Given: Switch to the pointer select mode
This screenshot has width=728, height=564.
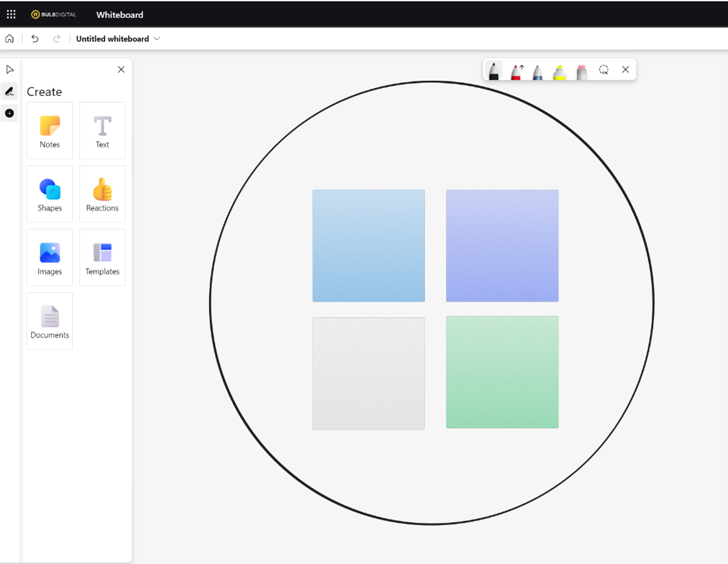Looking at the screenshot, I should (x=10, y=70).
